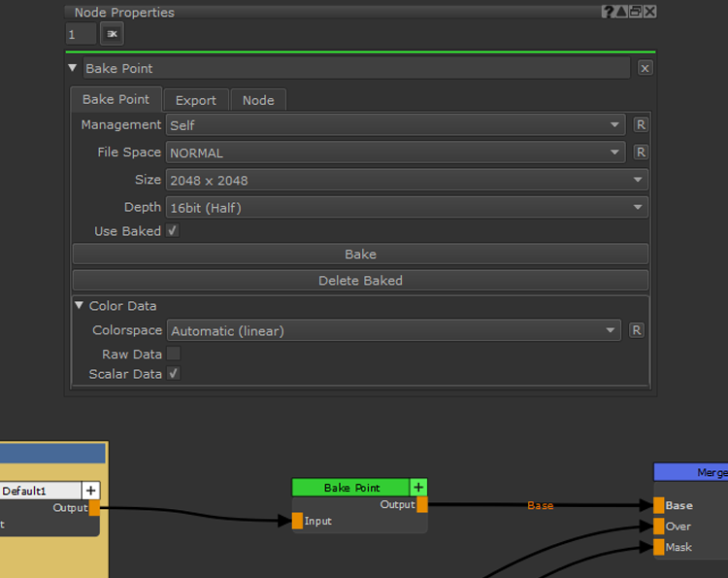
Task: Reset the File Space field
Action: (x=641, y=153)
